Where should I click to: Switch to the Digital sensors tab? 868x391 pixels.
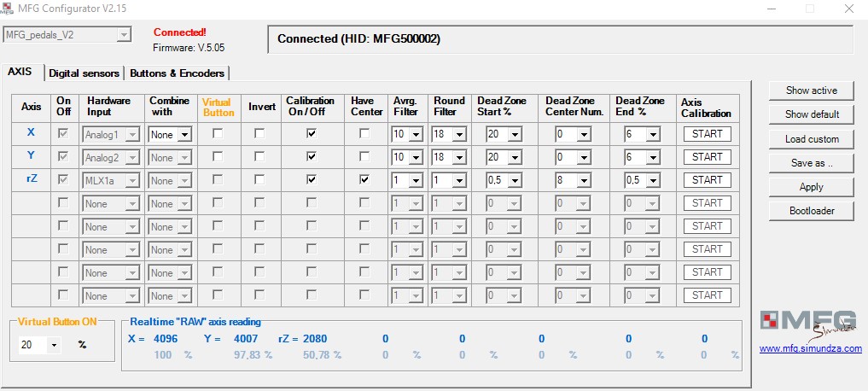pos(84,73)
